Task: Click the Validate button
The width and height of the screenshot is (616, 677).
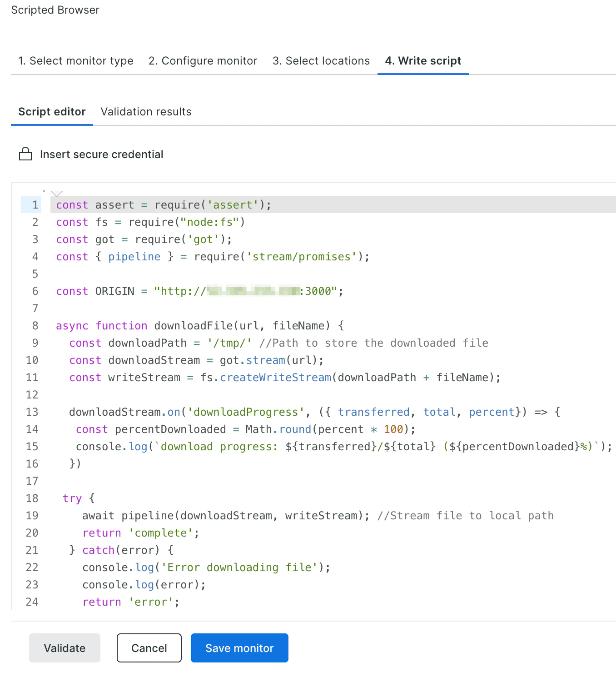Action: coord(65,648)
